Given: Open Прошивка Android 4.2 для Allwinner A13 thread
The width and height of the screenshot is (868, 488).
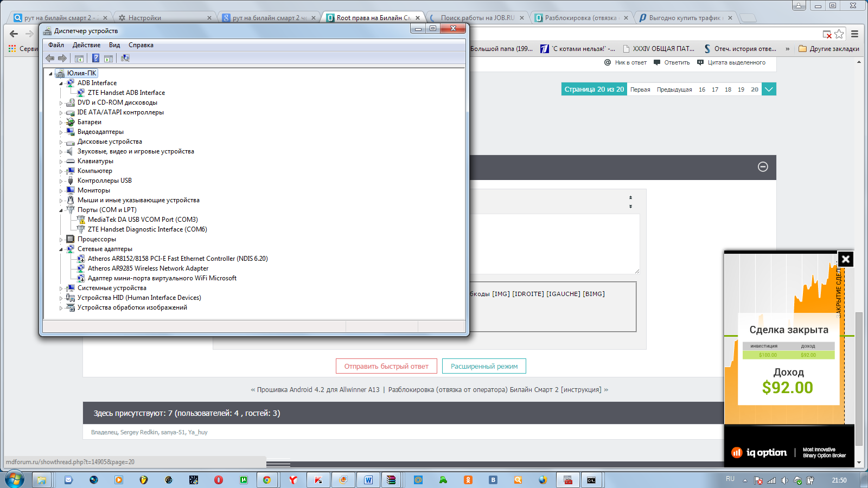Looking at the screenshot, I should click(x=318, y=390).
